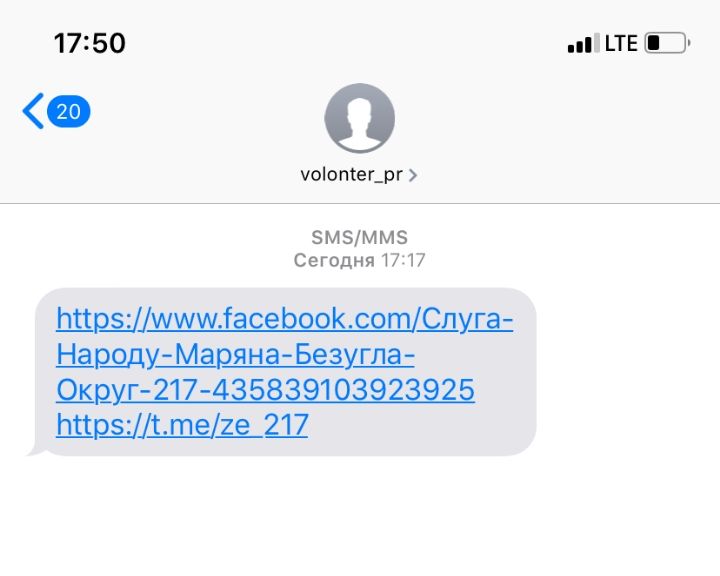Viewport: 720px width, 576px height.
Task: Tap the Сегодня 17:17 timestamp
Action: tap(360, 260)
